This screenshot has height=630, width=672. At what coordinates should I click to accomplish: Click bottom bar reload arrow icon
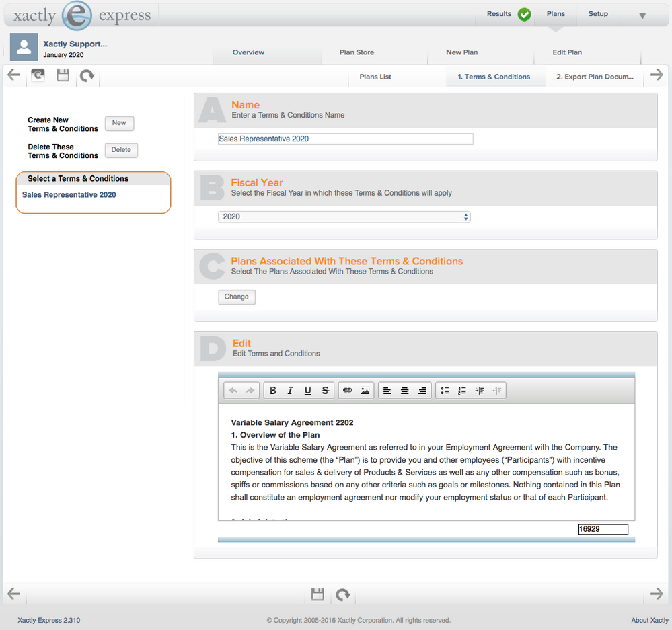[343, 594]
